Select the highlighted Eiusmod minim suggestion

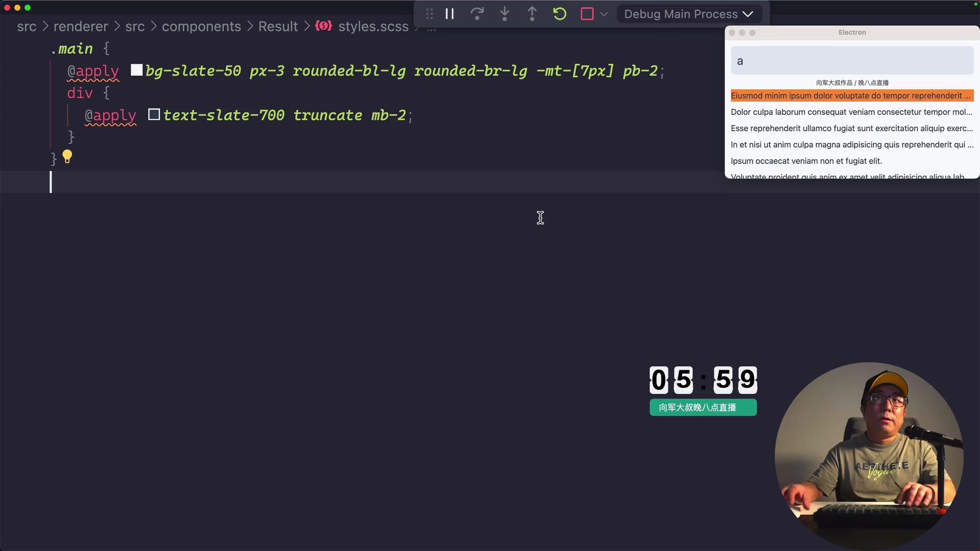[x=851, y=95]
